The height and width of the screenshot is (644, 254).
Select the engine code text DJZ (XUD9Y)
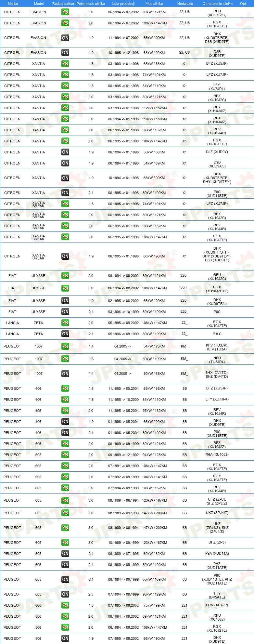click(x=217, y=152)
